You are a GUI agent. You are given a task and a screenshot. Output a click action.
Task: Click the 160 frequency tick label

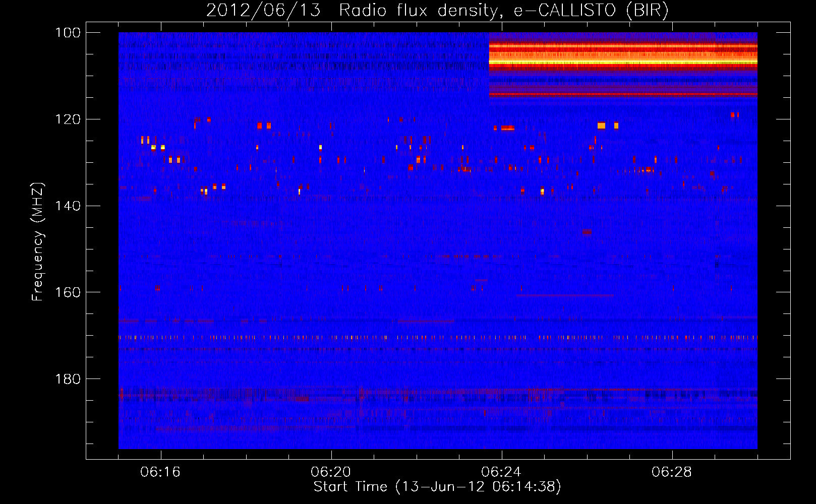(x=68, y=292)
